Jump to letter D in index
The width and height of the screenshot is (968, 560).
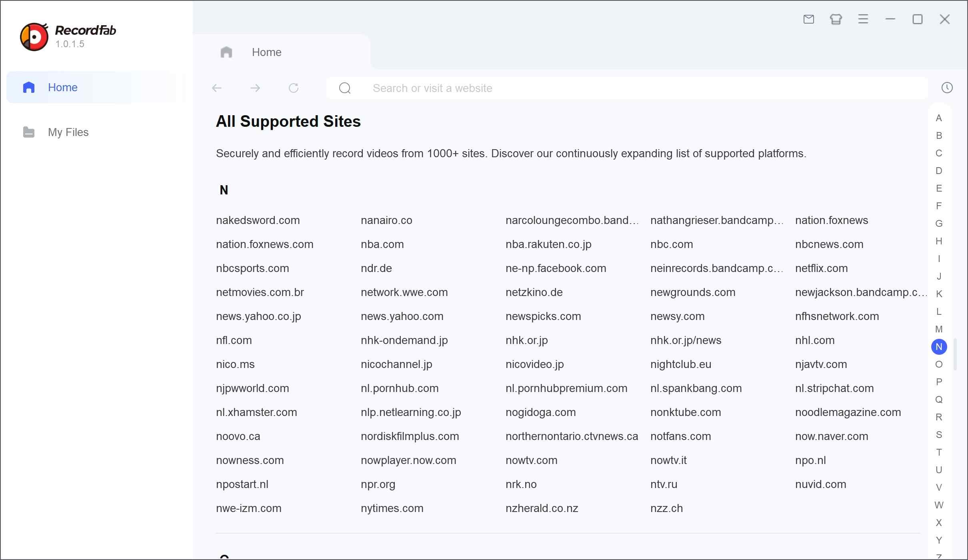click(939, 171)
